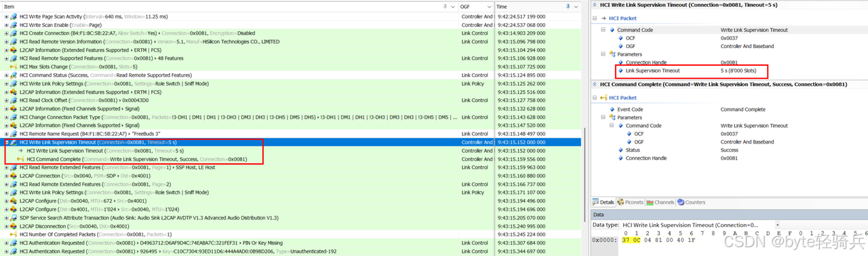The image size is (868, 256).
Task: Collapse the HCI Command Complete details section
Action: point(595,85)
